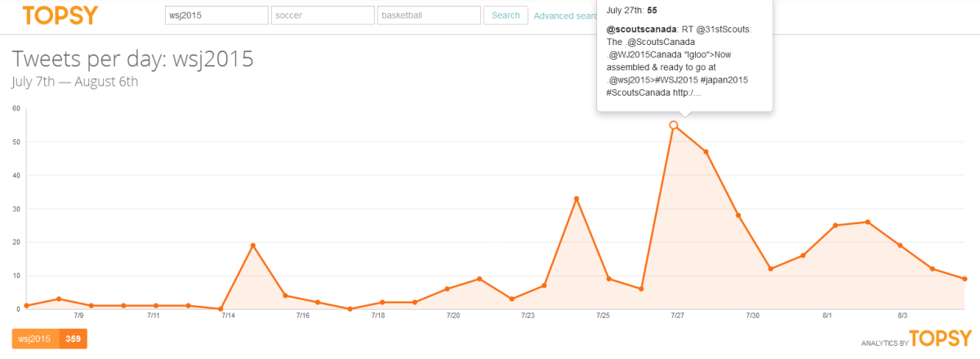Click the 359 total count badge in the legend

(73, 339)
